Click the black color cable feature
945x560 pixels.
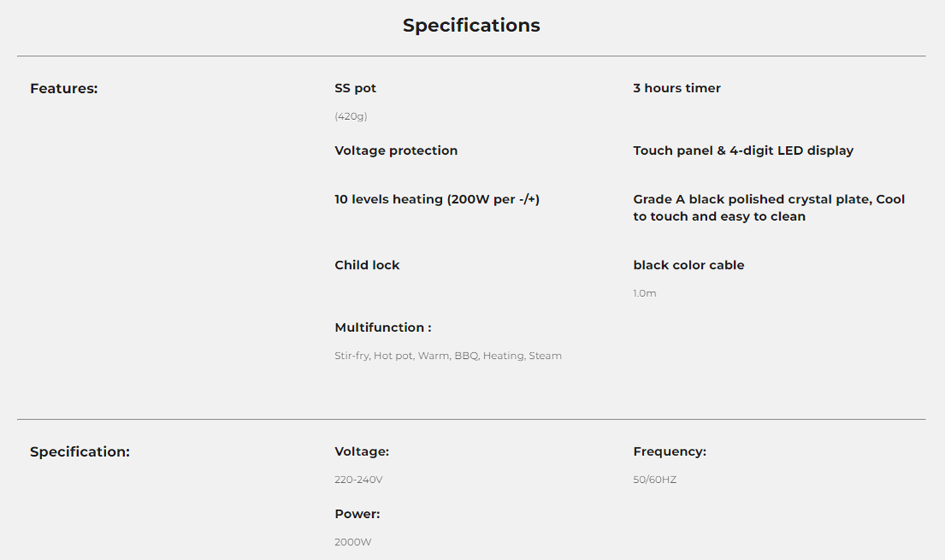point(688,265)
